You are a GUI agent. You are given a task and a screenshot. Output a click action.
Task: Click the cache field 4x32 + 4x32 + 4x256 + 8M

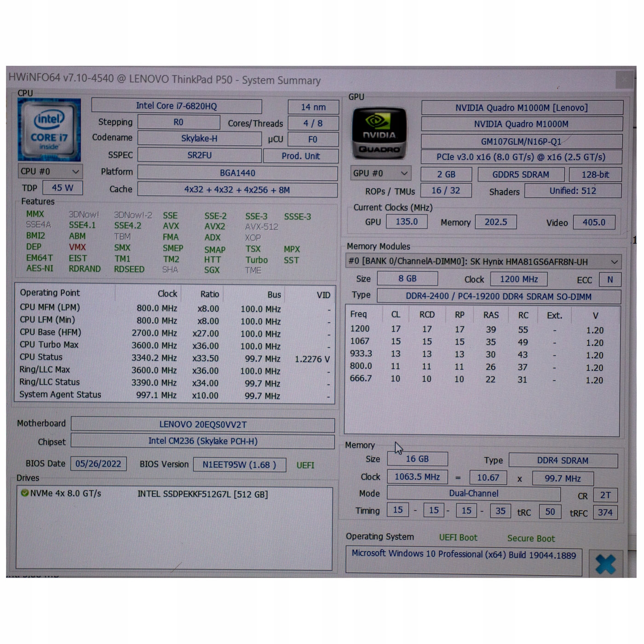pyautogui.click(x=237, y=190)
